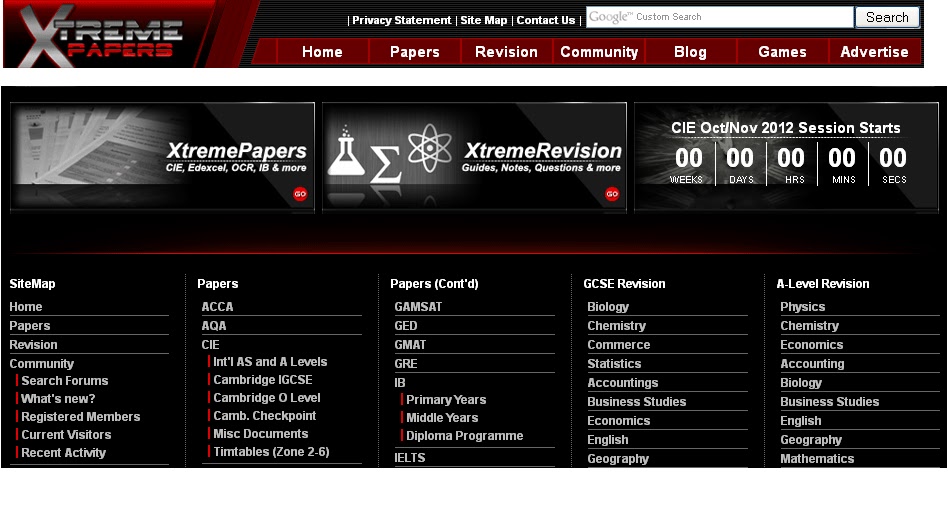
Task: Open AQA papers link
Action: (x=214, y=325)
